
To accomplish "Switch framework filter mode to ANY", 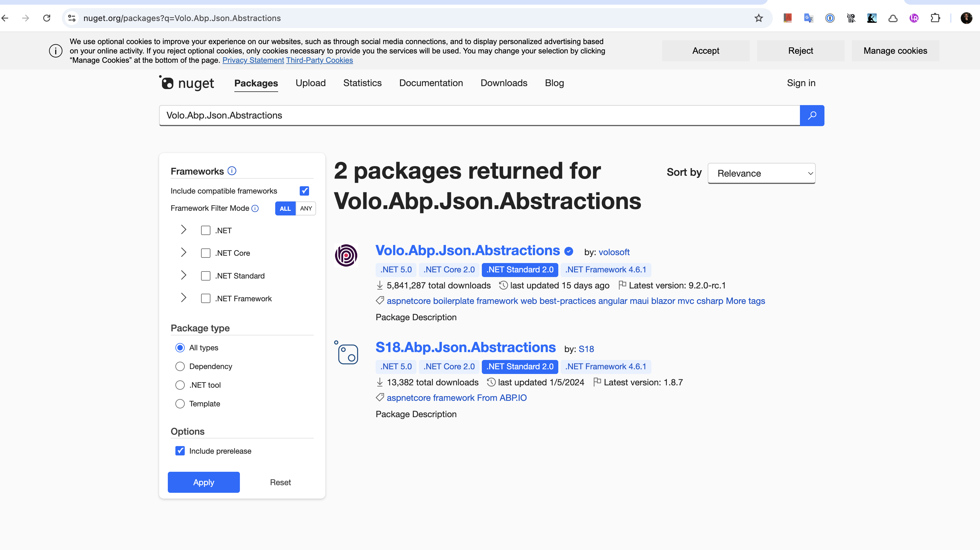I will [306, 208].
